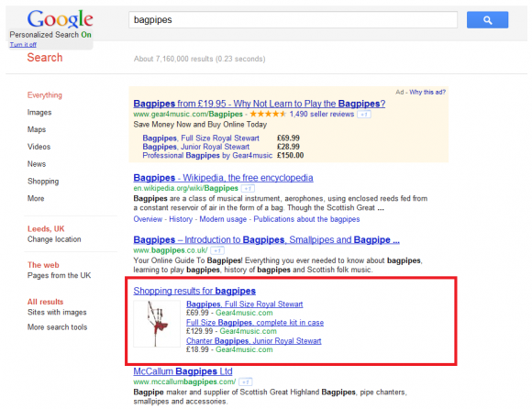
Task: Click the www.bagpipes.co.uk/ URL text
Action: [171, 250]
